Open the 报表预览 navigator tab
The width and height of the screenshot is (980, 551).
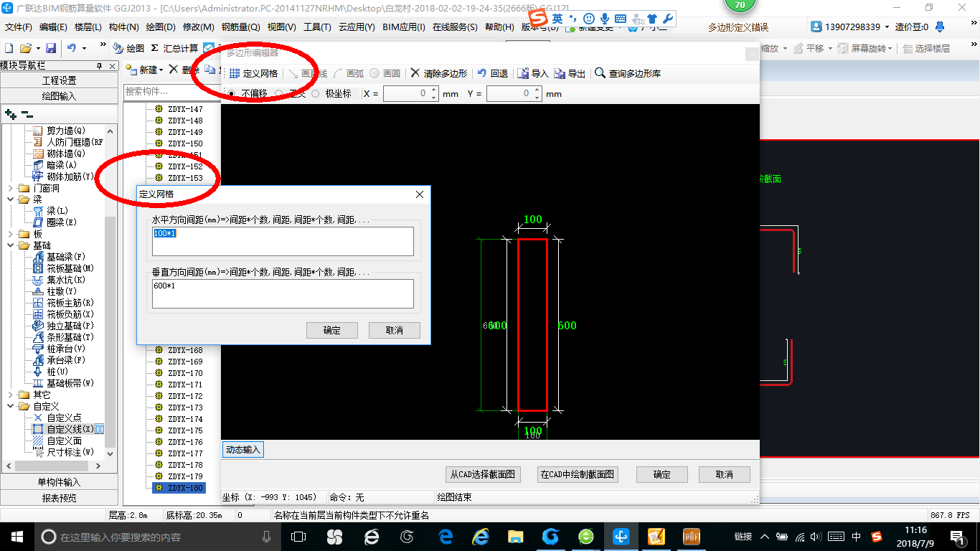pos(60,498)
